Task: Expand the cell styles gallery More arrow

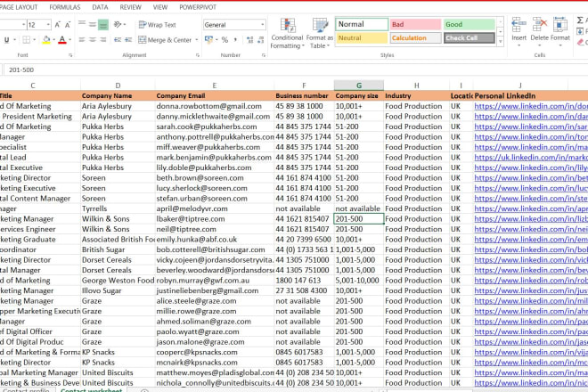Action: point(501,41)
